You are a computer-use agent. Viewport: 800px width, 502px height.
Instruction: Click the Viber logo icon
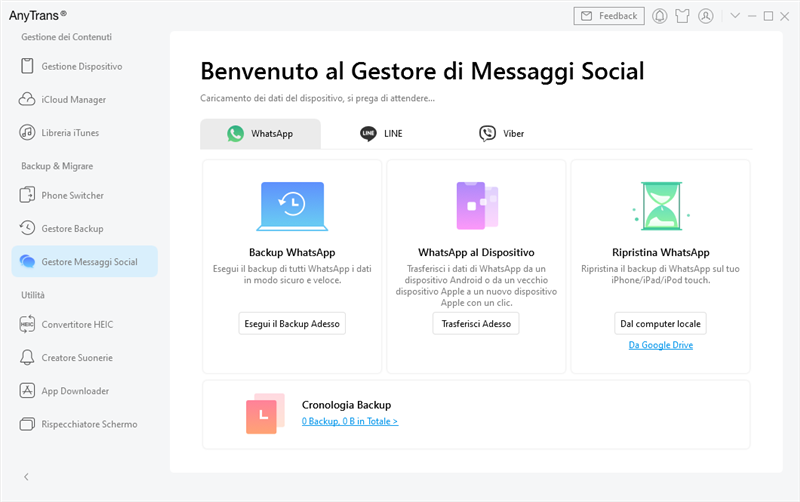[487, 134]
